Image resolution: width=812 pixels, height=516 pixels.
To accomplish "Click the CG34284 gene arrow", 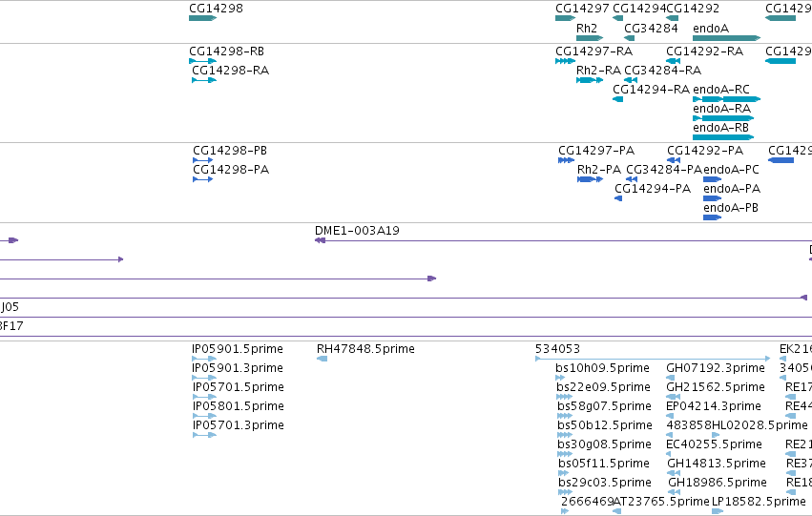I will pos(629,38).
